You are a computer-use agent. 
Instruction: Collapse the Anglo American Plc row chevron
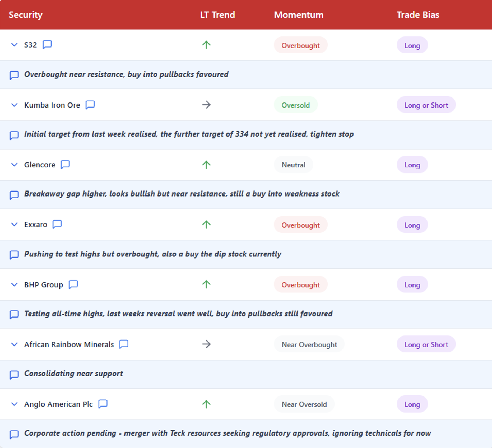click(x=14, y=404)
